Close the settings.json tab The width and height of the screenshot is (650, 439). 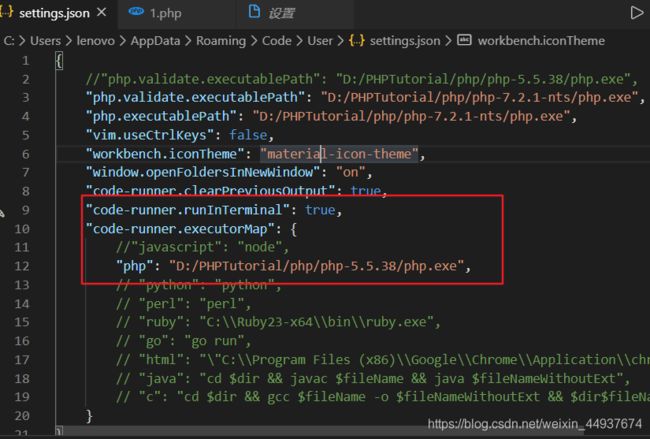[102, 12]
